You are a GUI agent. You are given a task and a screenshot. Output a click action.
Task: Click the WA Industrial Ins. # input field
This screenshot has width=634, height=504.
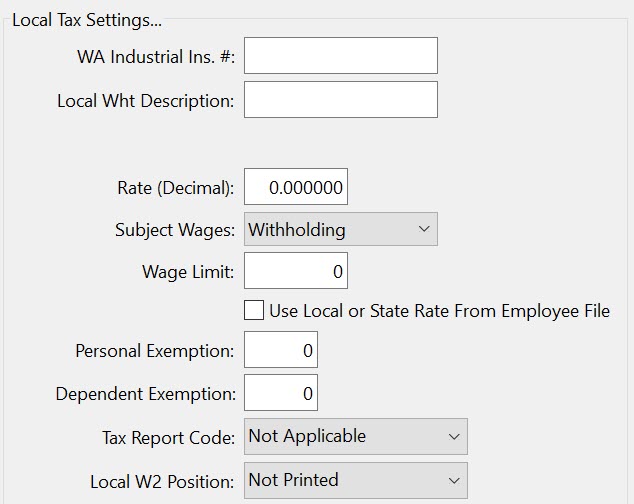(x=340, y=56)
